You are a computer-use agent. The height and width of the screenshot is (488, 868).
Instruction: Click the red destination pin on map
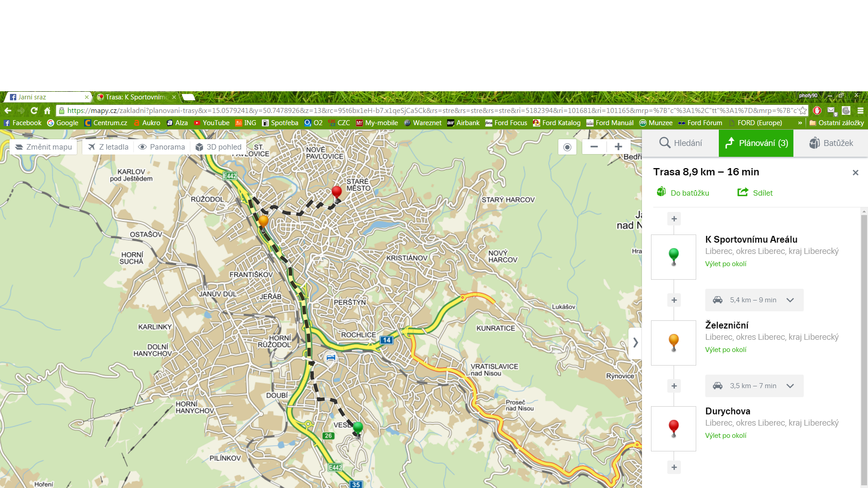336,192
